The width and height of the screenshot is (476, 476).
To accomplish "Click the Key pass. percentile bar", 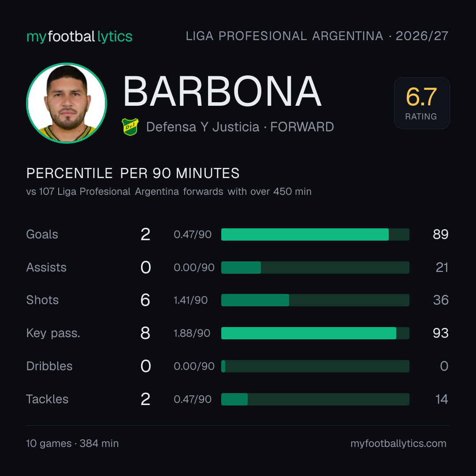I will tap(315, 333).
